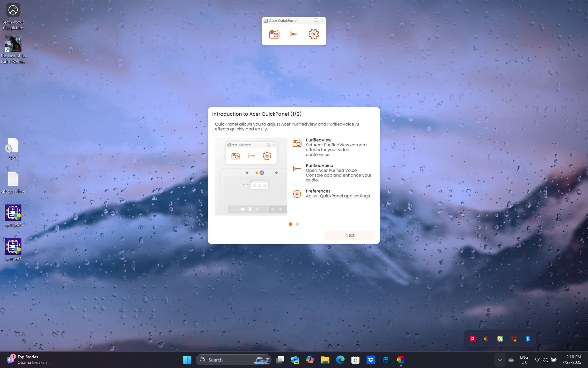Go to the second introduction page dot
588x368 pixels.
[297, 224]
